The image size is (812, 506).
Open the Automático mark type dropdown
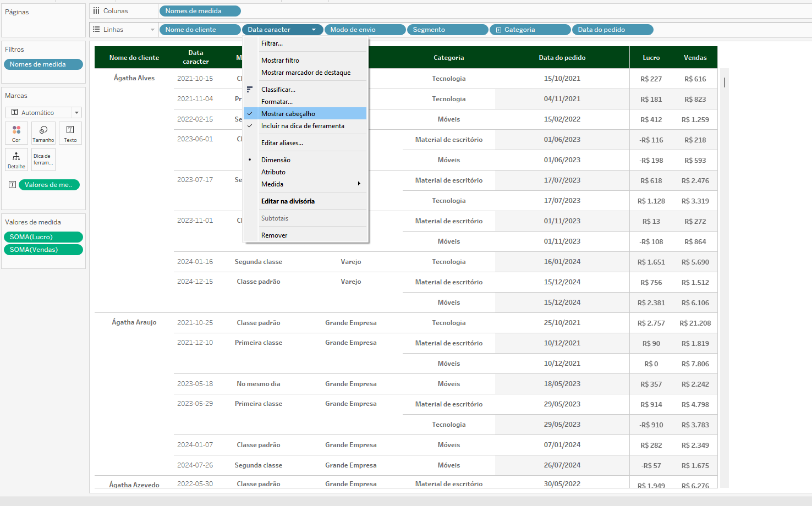(76, 113)
